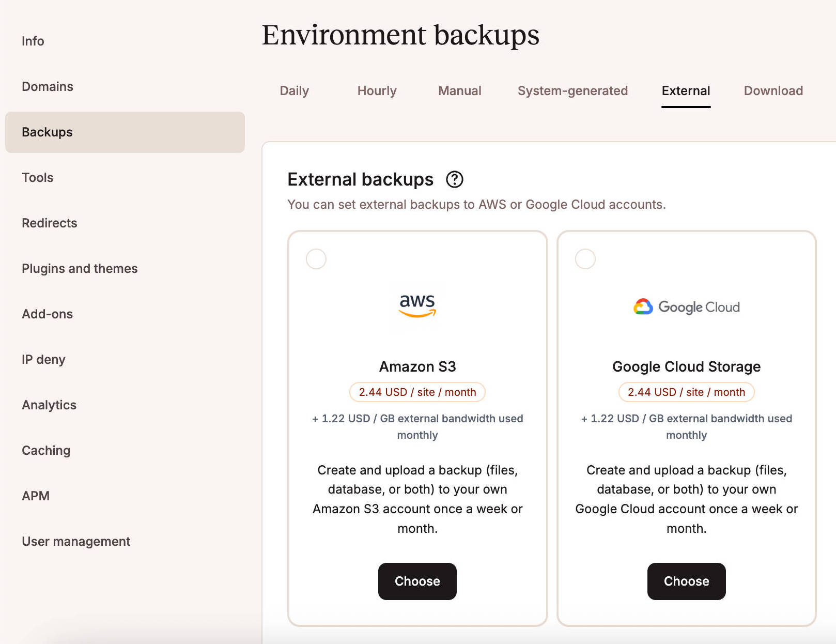Image resolution: width=836 pixels, height=644 pixels.
Task: Click the AWS logo on the Amazon S3 card
Action: pyautogui.click(x=417, y=305)
